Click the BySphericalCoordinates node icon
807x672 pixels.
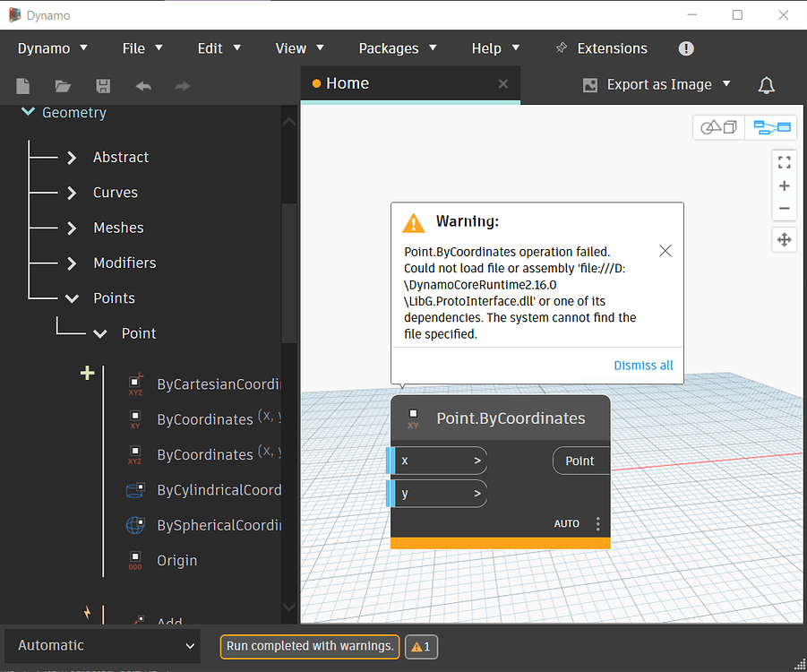(x=135, y=525)
